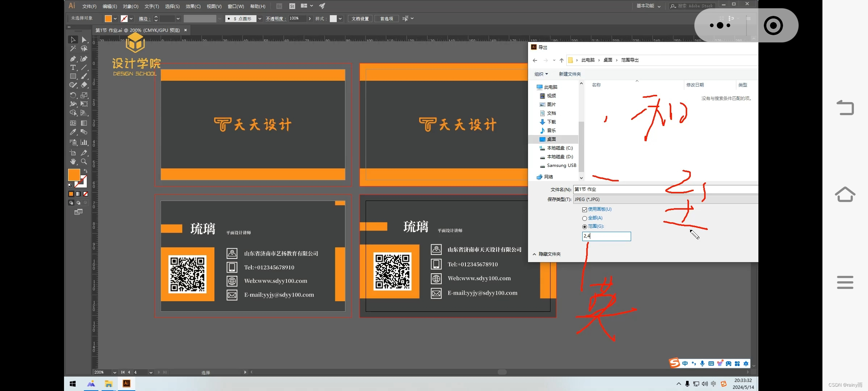
Task: Select the Eraser tool
Action: [x=84, y=85]
